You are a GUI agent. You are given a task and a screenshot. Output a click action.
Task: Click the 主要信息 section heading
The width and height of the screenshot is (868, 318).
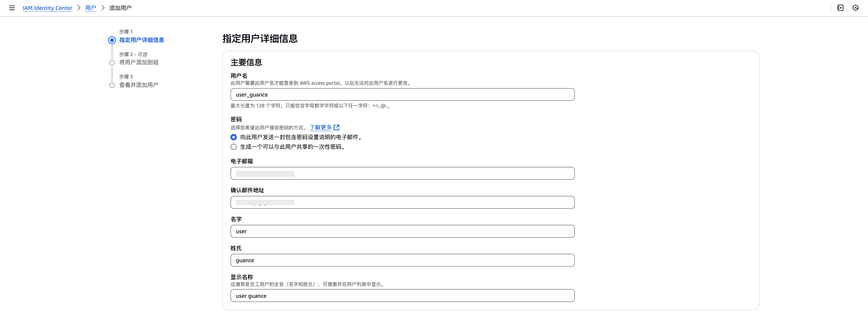click(246, 63)
